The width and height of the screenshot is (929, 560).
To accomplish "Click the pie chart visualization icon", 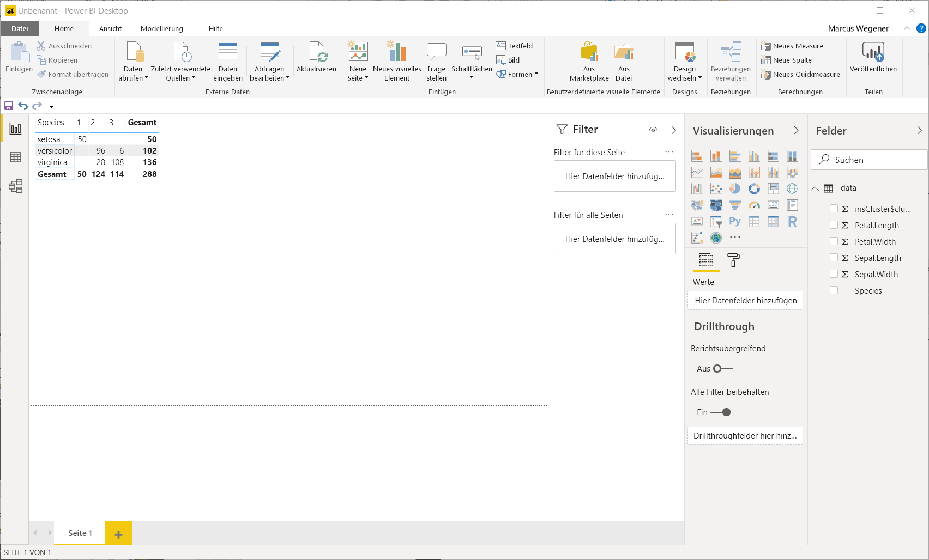I will pos(735,188).
